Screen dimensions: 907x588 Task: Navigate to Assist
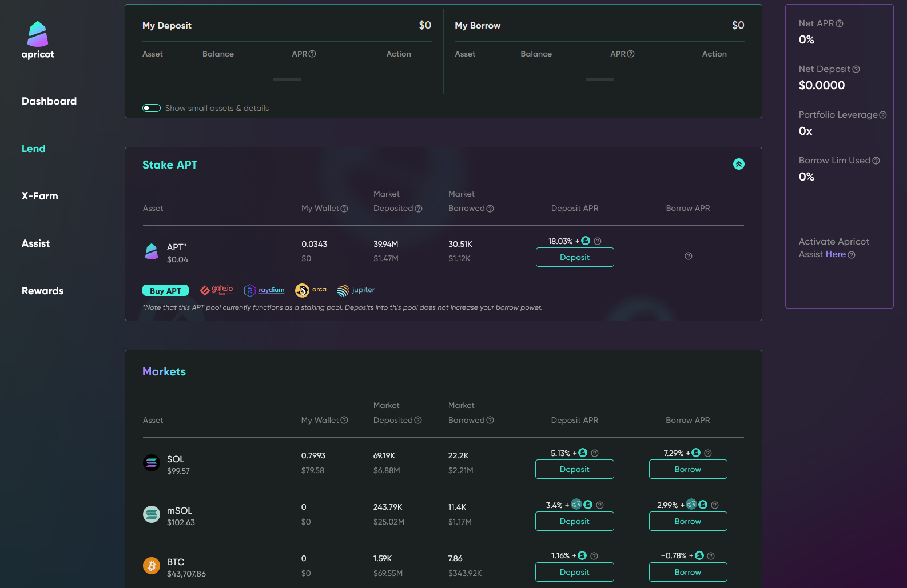pos(35,243)
